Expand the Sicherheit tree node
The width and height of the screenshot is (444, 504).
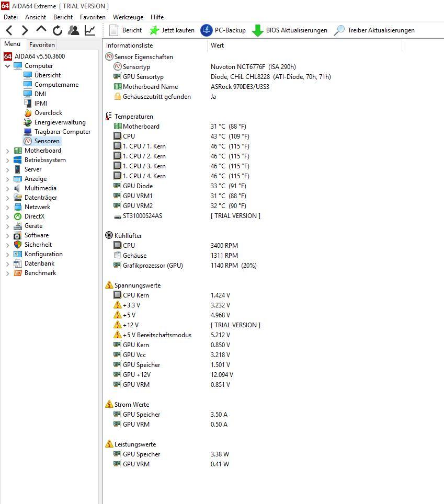point(7,245)
